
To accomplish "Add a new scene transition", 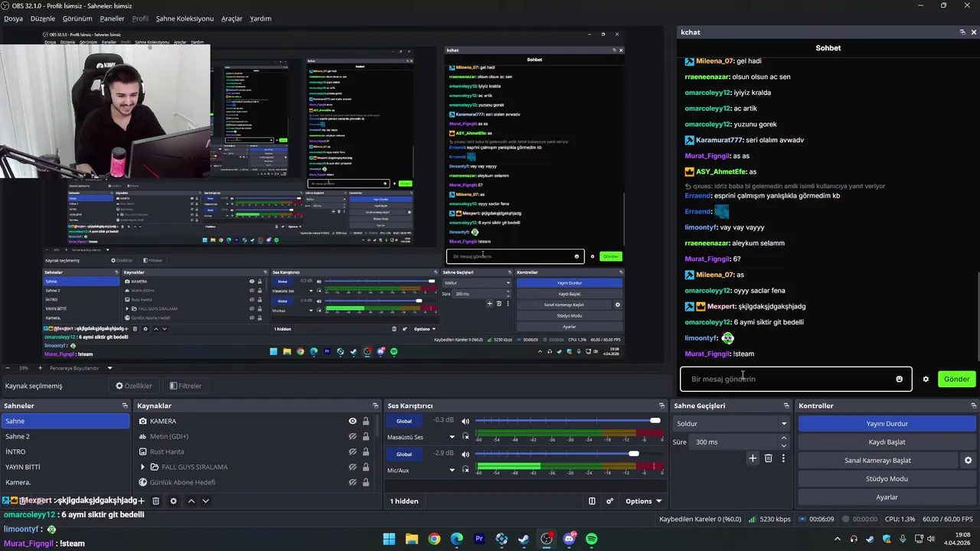I will (x=753, y=458).
